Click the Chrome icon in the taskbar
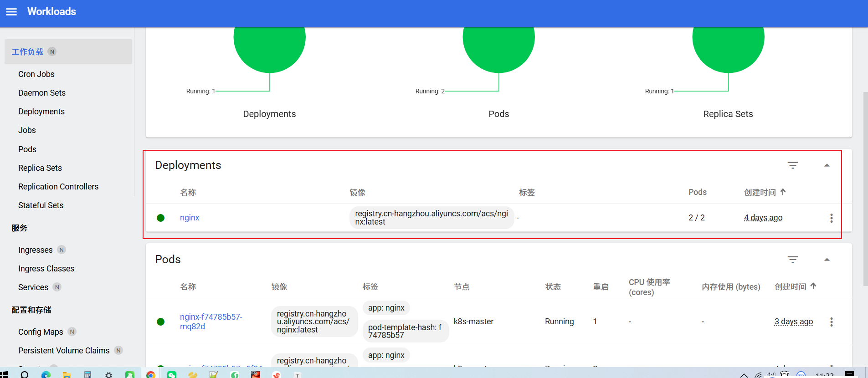Screen dimensions: 868x378 pos(151,374)
